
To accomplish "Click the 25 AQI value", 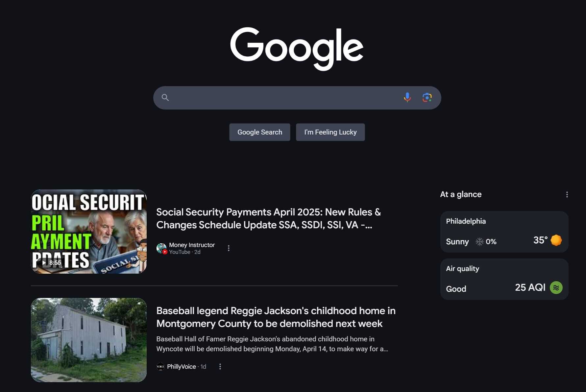I will click(x=530, y=287).
